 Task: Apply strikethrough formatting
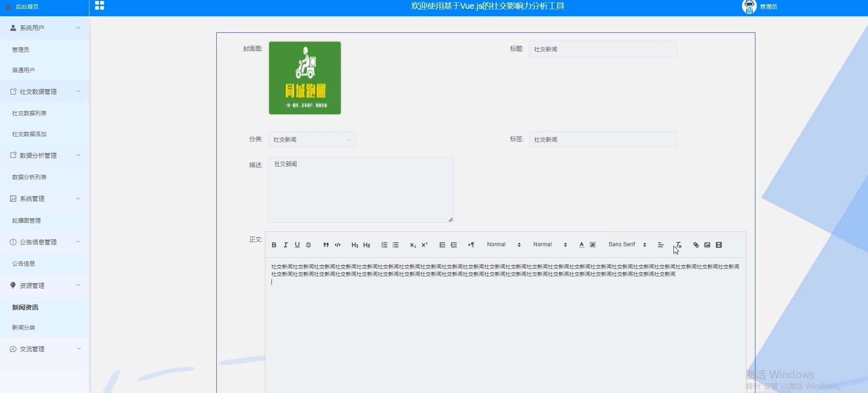tap(308, 245)
